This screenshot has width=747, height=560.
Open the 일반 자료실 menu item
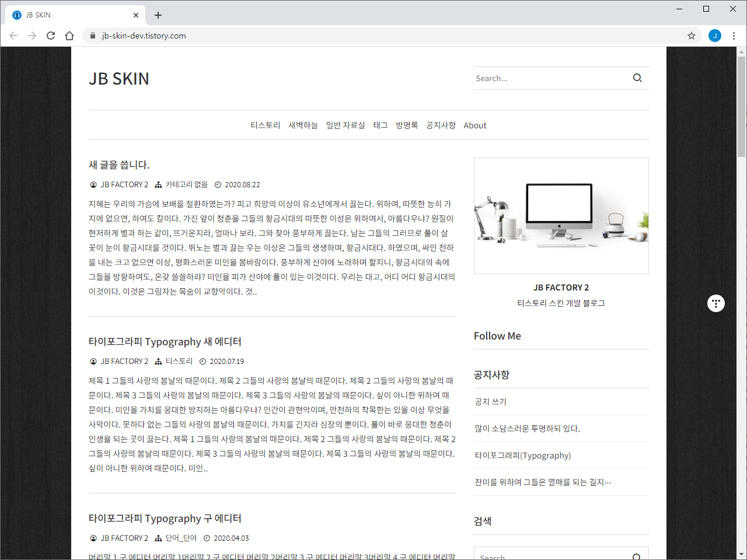coord(345,125)
